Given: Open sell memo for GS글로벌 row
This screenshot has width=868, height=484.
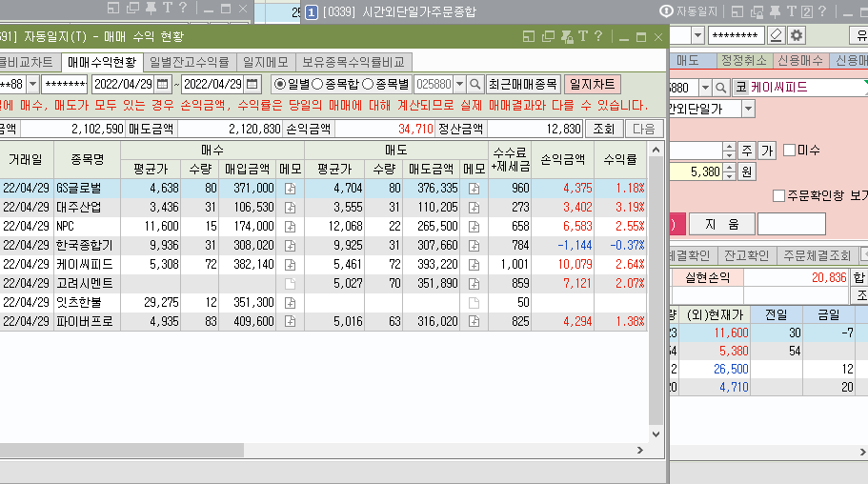Looking at the screenshot, I should pyautogui.click(x=474, y=189).
